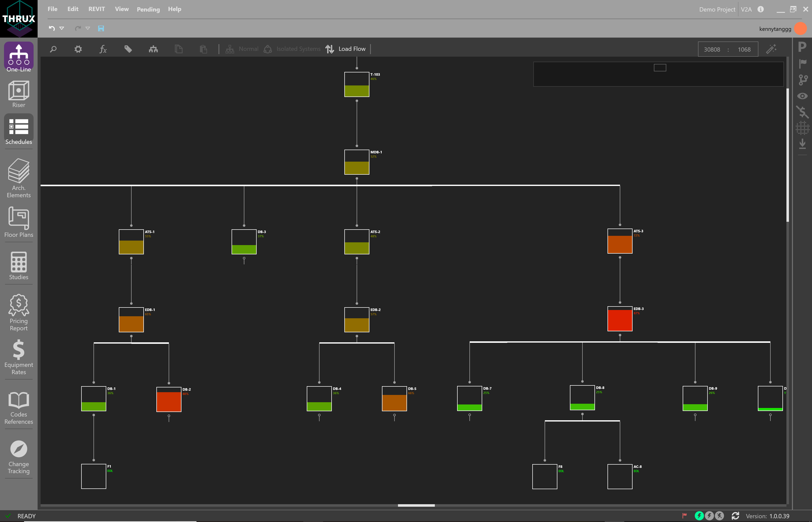Open the Pending menu

pos(148,9)
